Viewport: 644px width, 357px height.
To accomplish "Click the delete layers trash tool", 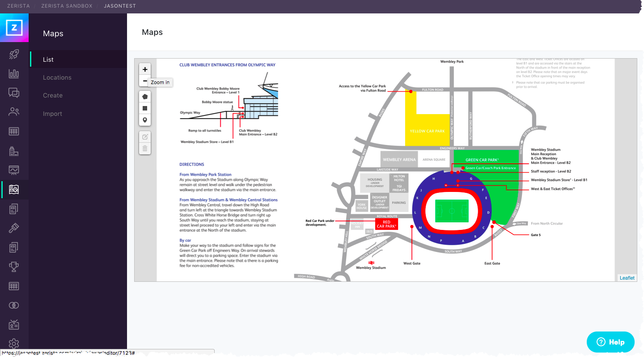I will [x=145, y=148].
